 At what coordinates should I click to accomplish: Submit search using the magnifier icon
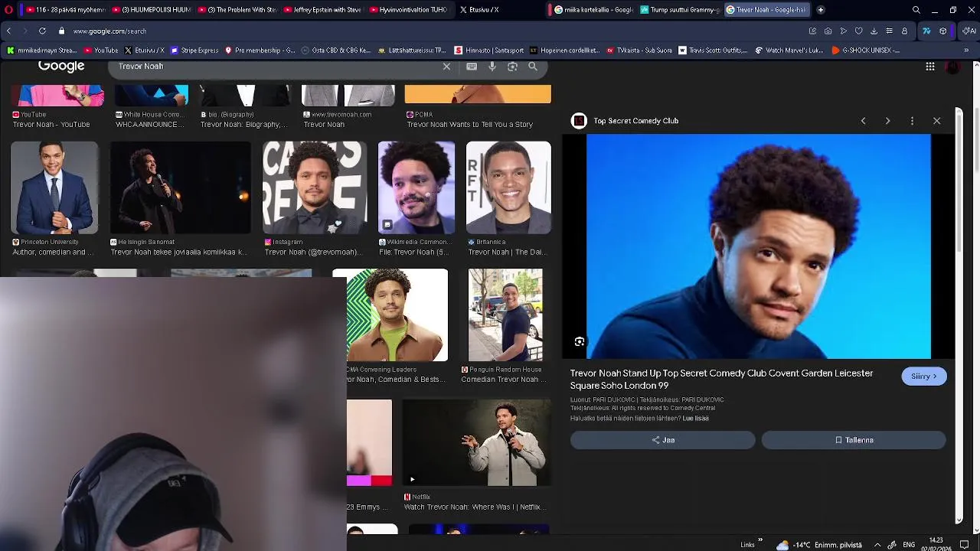coord(533,67)
